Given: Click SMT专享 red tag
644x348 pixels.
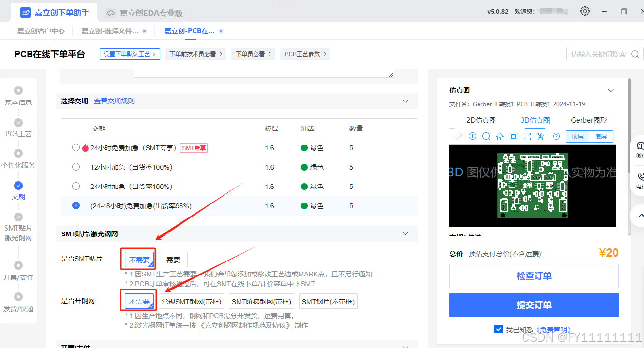Looking at the screenshot, I should pyautogui.click(x=194, y=148).
